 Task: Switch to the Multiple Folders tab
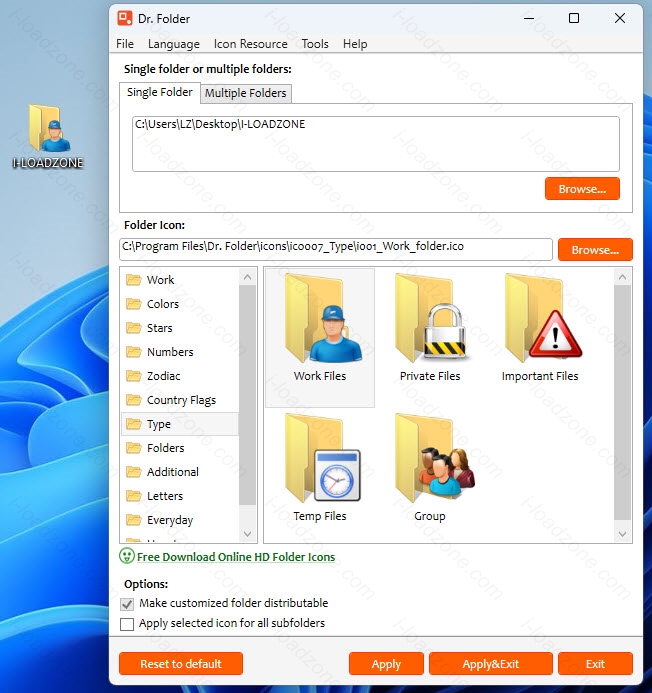(246, 93)
